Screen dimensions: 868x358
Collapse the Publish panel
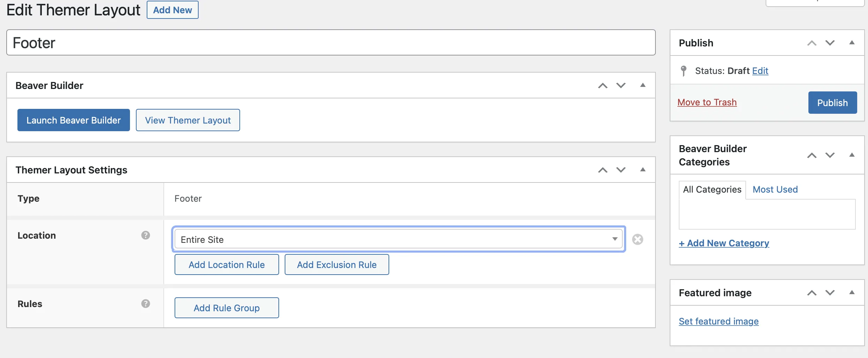852,43
